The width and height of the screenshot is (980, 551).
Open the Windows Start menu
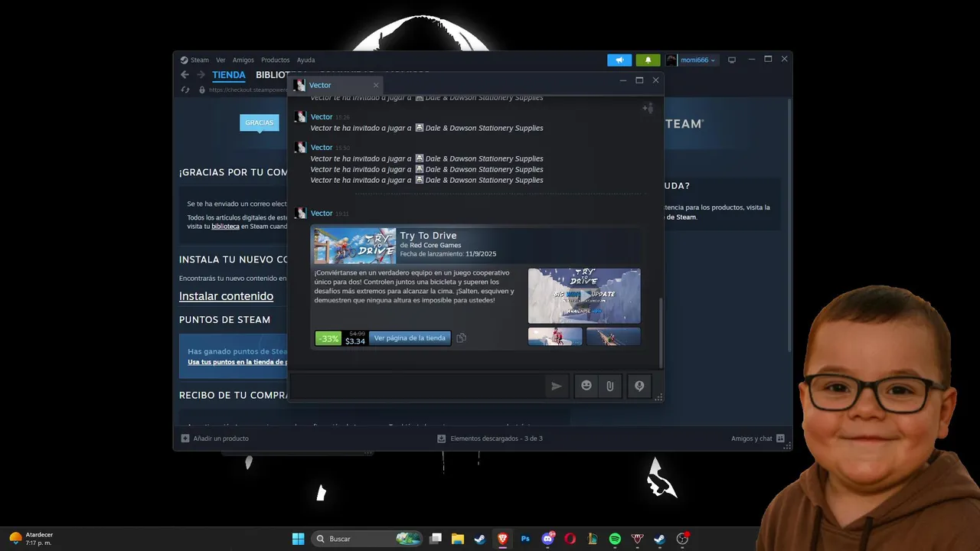coord(299,539)
